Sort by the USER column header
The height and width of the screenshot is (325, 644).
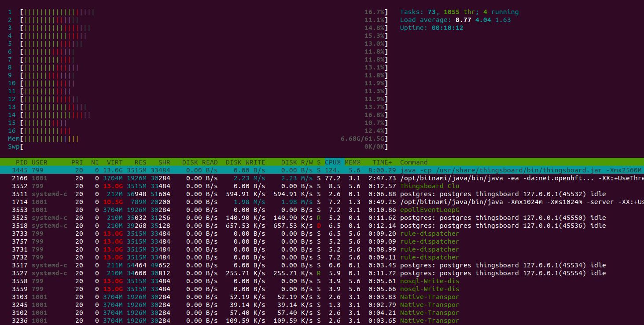pos(39,162)
